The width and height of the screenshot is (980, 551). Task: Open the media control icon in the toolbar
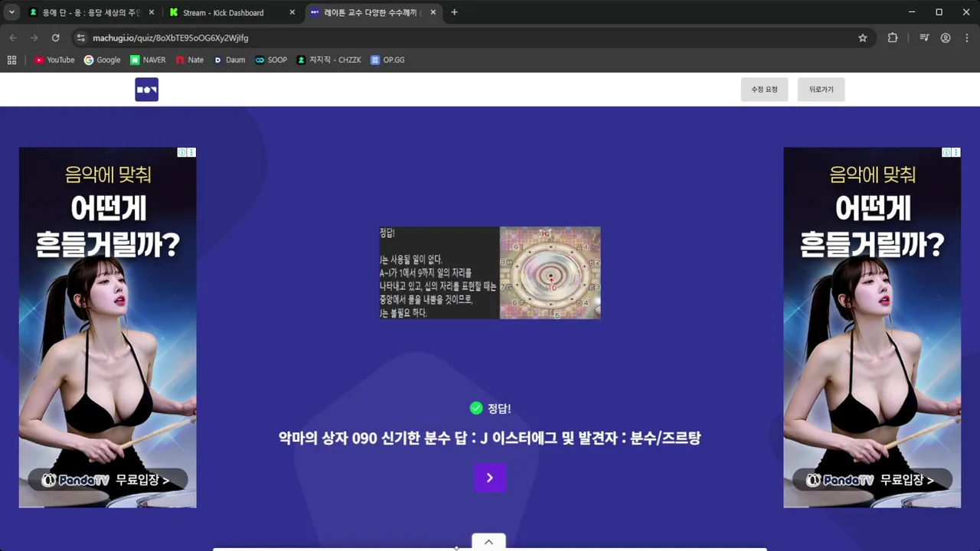pyautogui.click(x=925, y=37)
